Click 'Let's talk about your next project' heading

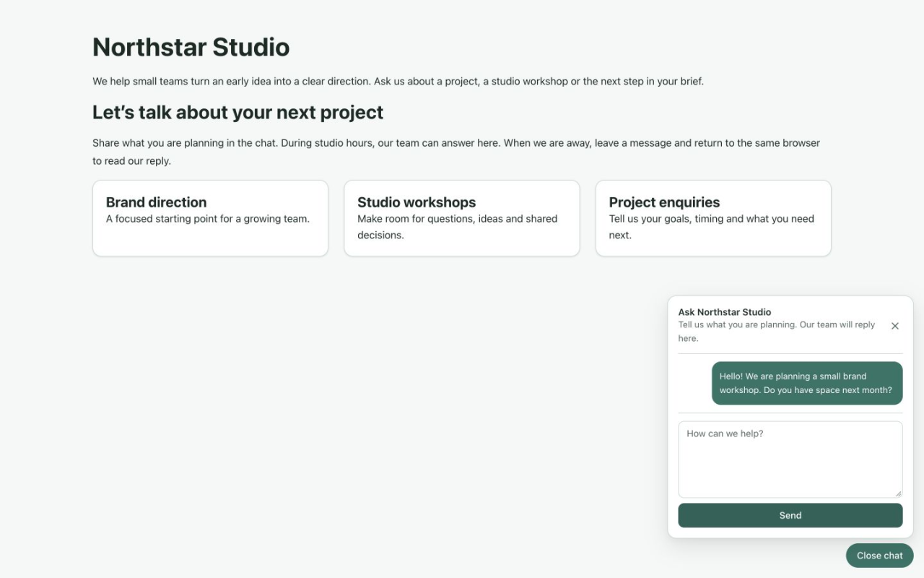tap(237, 113)
